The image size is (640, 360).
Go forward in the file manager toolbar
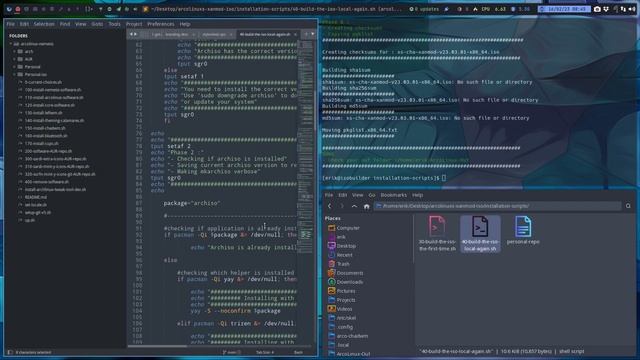coord(342,206)
